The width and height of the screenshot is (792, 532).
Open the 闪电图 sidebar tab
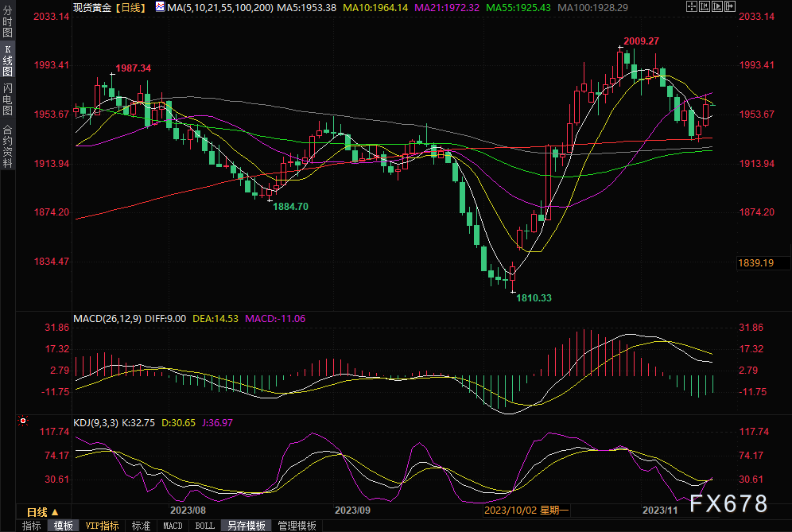[x=8, y=99]
